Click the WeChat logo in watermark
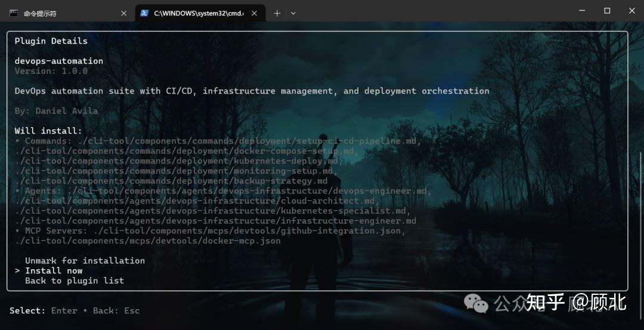644x330 pixels. [x=476, y=303]
